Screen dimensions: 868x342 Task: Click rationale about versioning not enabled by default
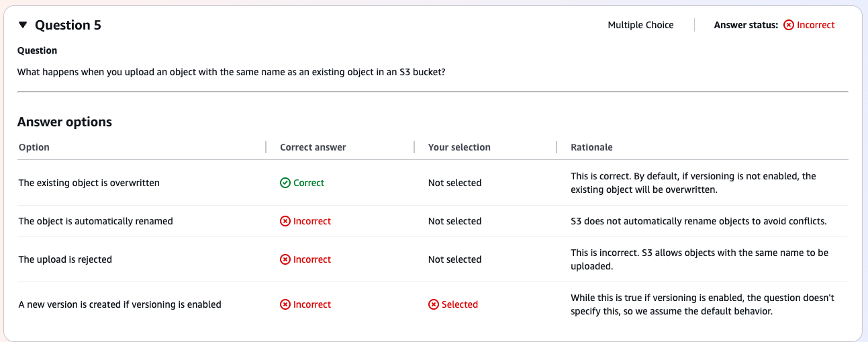click(x=693, y=183)
